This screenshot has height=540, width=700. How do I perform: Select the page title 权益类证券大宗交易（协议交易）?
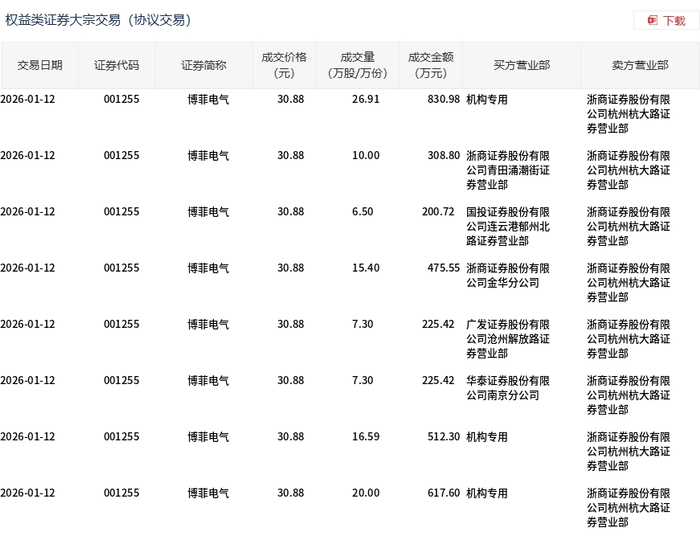point(98,20)
